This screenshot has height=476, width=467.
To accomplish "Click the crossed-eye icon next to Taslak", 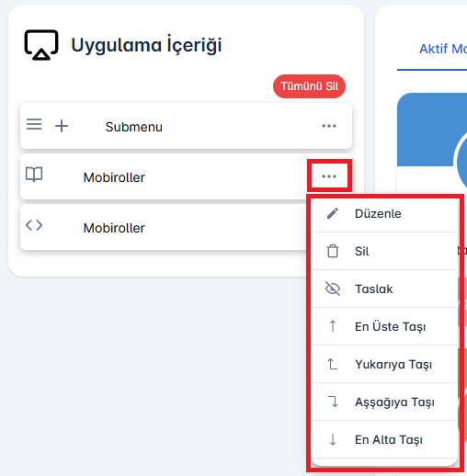I will coord(333,289).
